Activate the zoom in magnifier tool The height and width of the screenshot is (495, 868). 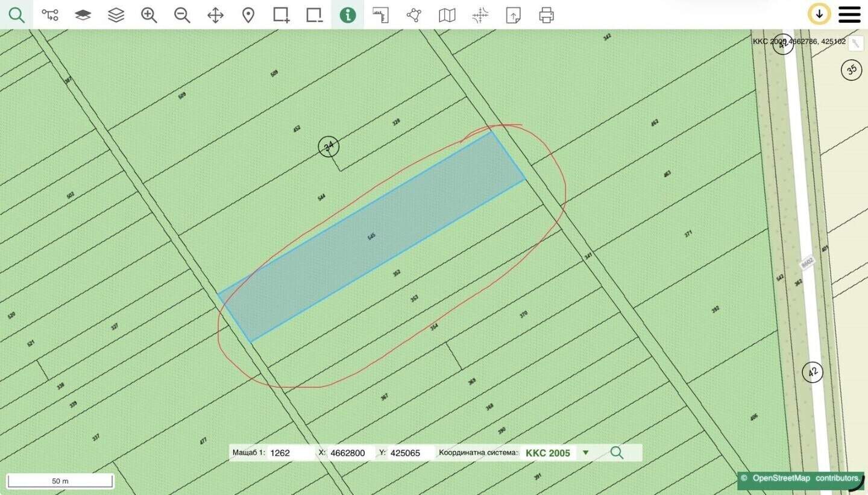click(x=149, y=15)
